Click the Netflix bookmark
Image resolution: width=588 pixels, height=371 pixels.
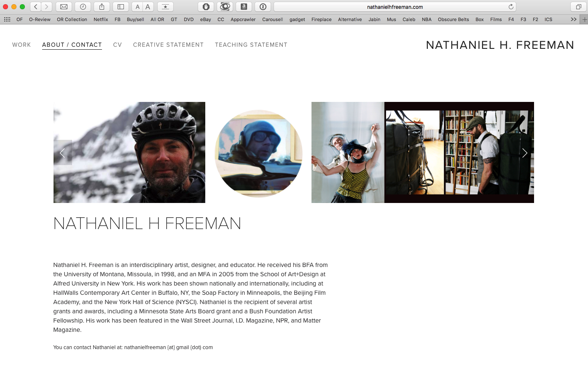tap(101, 19)
